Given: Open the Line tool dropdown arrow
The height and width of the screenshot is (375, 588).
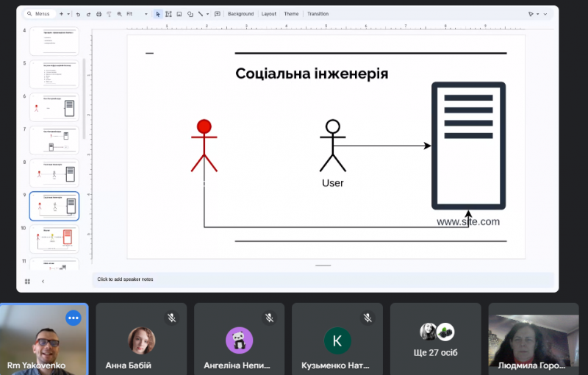Looking at the screenshot, I should [207, 14].
